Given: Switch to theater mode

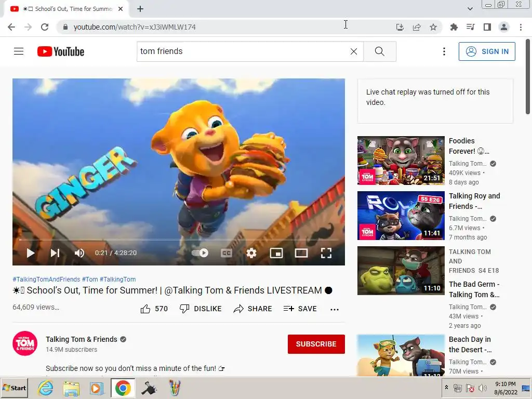Looking at the screenshot, I should (x=301, y=253).
